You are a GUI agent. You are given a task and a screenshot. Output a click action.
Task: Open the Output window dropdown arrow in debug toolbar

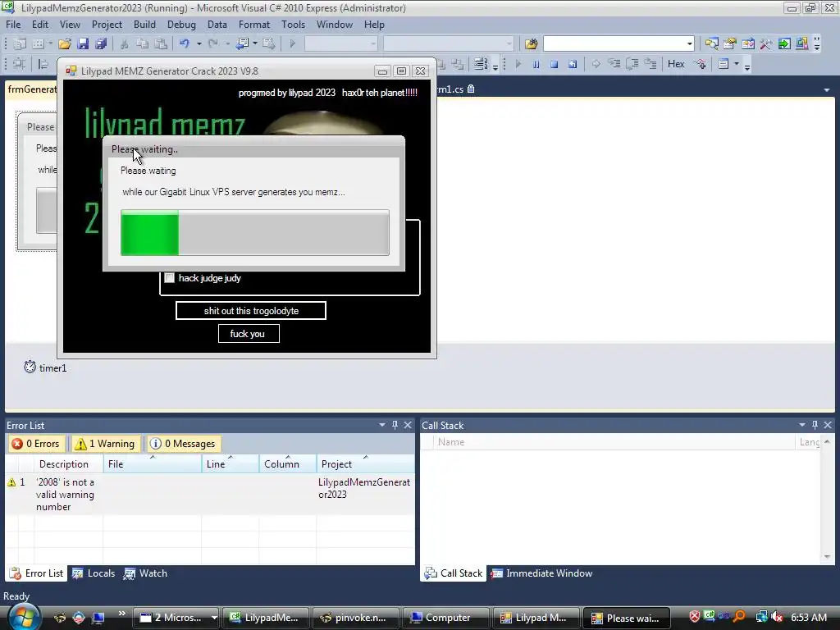point(737,64)
